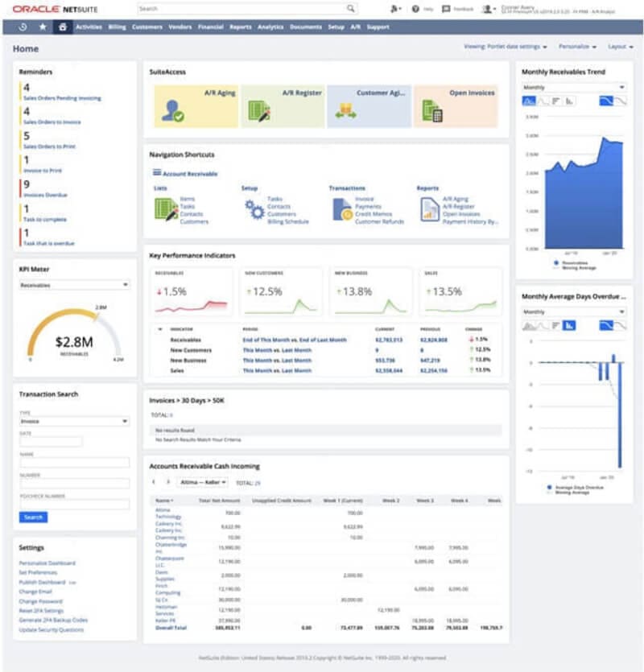Open the A/R Register SuiteAccess tile
The height and width of the screenshot is (672, 644).
pyautogui.click(x=283, y=106)
